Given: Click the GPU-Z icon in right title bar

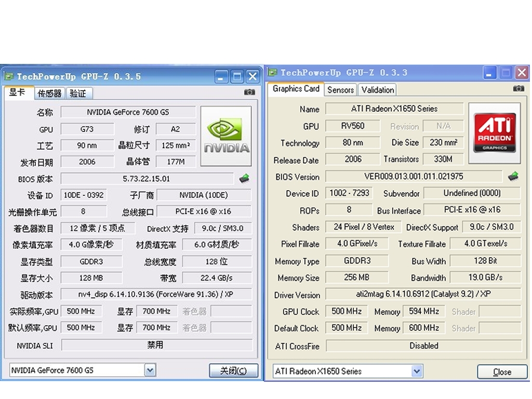Looking at the screenshot, I should tap(274, 73).
